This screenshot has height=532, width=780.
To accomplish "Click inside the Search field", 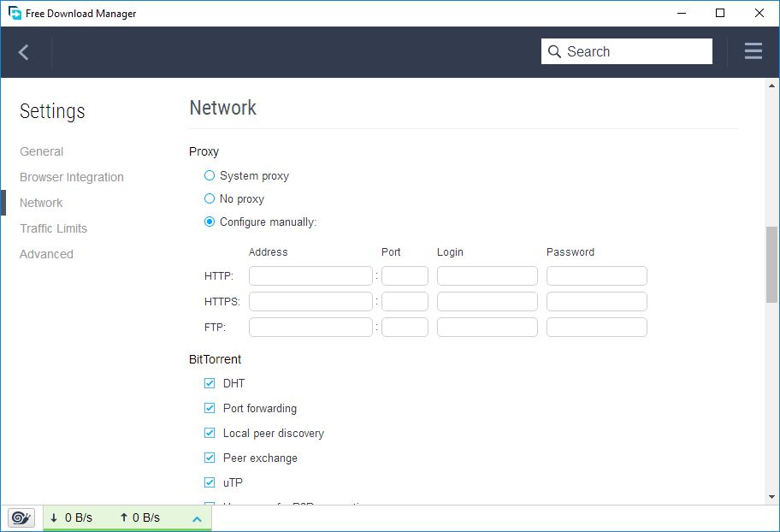I will tap(627, 51).
